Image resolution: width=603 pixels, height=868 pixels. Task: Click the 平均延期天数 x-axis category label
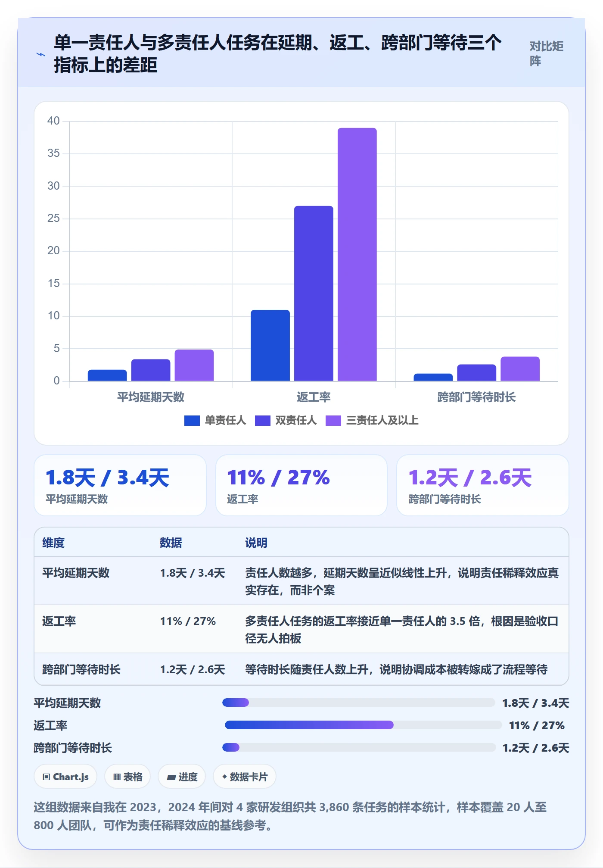point(151,397)
